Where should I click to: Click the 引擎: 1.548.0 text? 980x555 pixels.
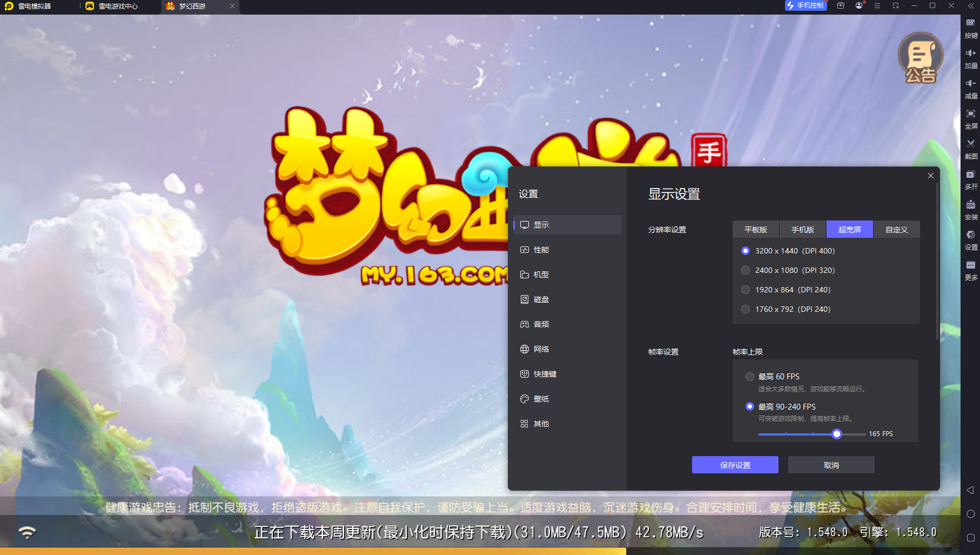tap(898, 532)
